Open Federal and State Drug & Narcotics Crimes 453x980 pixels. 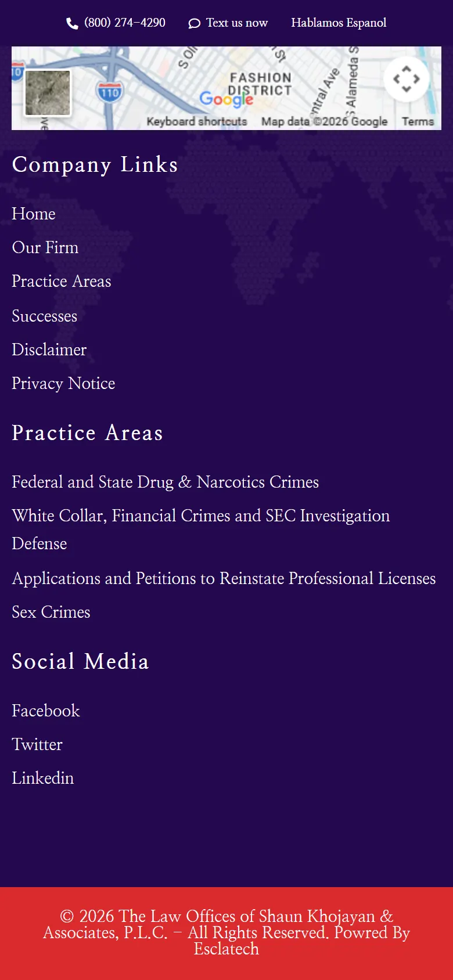coord(166,482)
